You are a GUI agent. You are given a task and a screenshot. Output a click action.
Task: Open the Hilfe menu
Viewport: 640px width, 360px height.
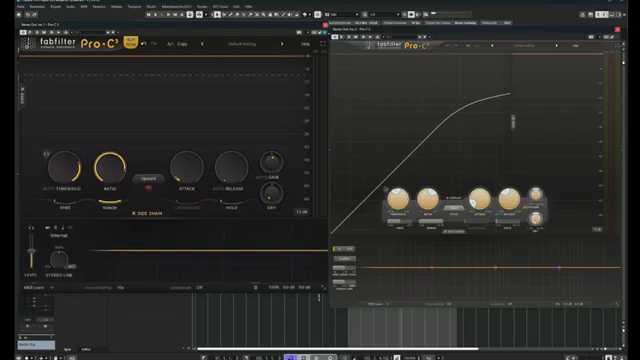pyautogui.click(x=249, y=7)
